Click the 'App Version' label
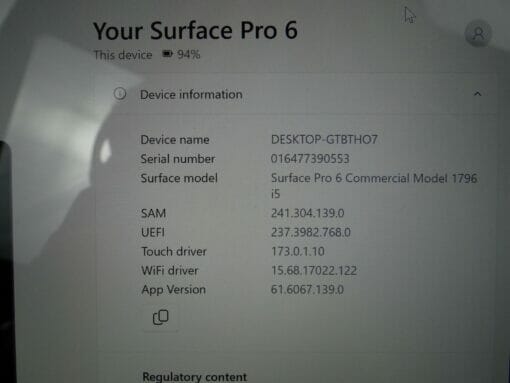The image size is (510, 383). tap(173, 290)
